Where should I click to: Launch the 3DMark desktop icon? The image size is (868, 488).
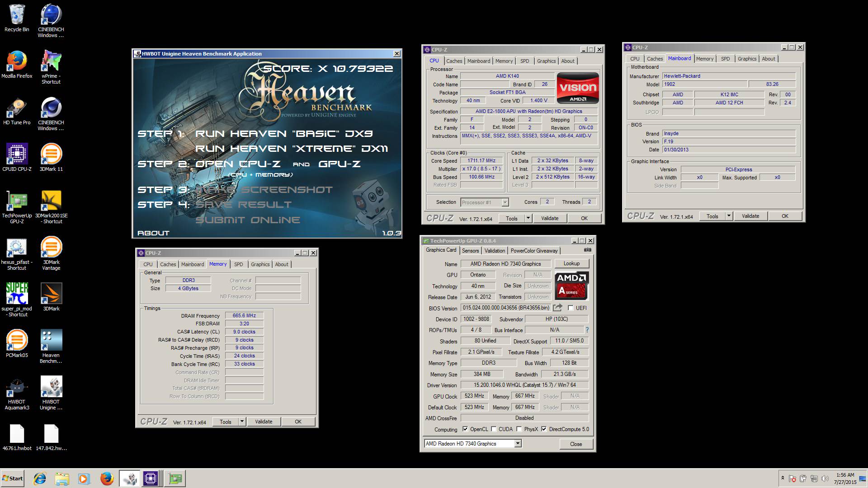coord(51,297)
